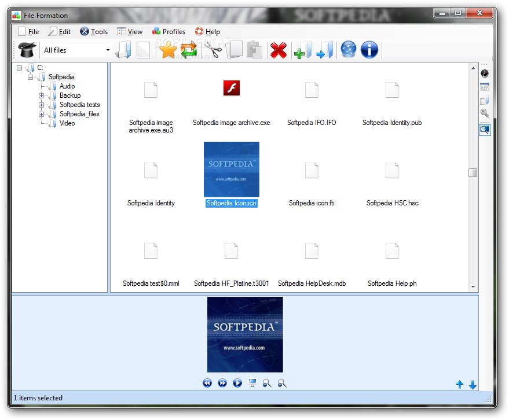
Task: Click the gray key-shaped search icon in sidebar
Action: pyautogui.click(x=485, y=113)
